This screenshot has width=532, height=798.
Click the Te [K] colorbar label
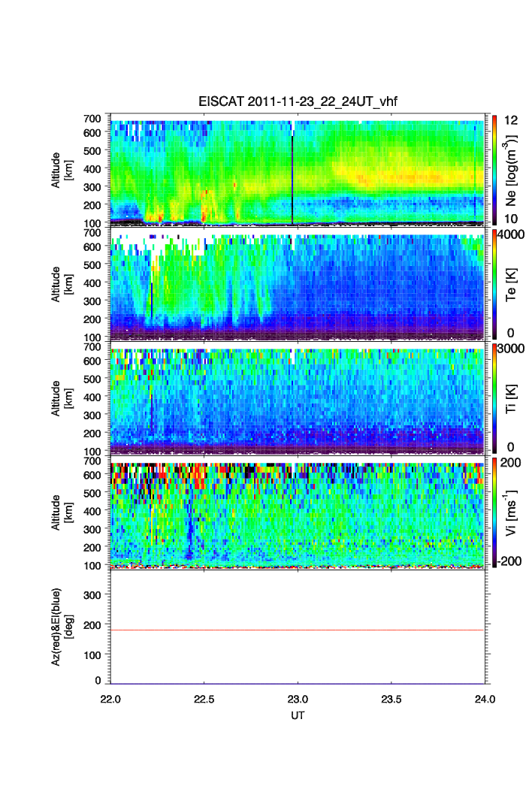[511, 285]
